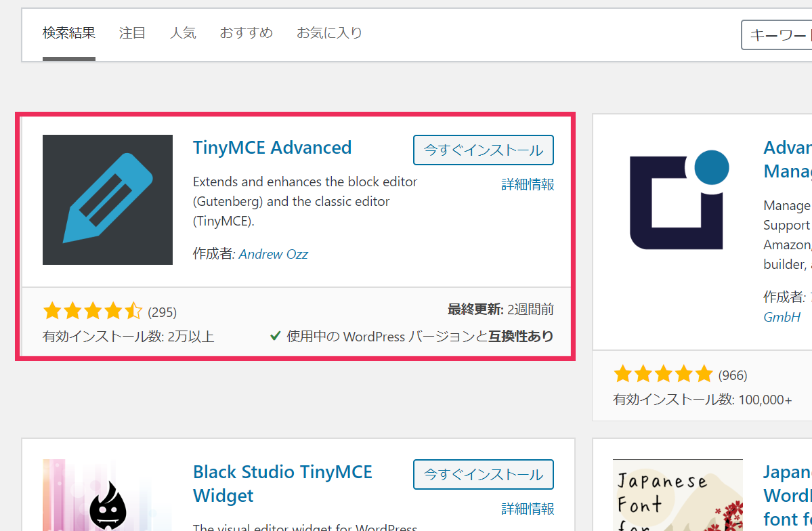Click the green compatibility checkmark icon

click(276, 336)
